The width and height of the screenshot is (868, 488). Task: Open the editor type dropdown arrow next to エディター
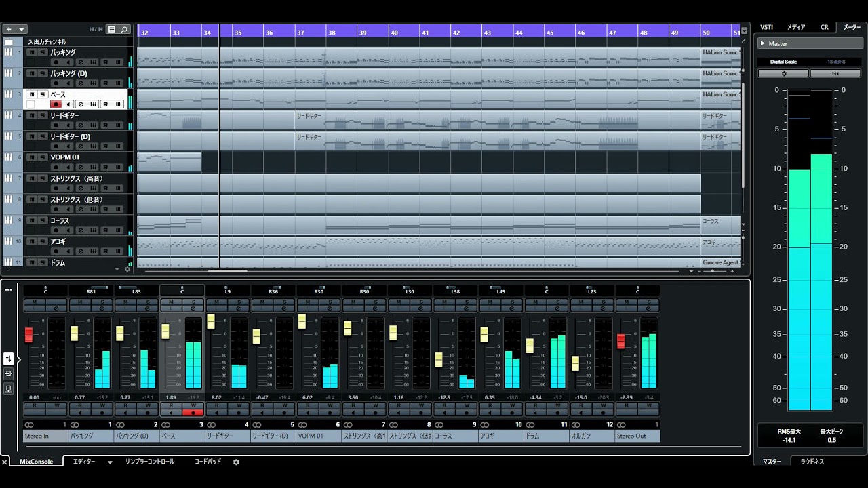pos(110,462)
